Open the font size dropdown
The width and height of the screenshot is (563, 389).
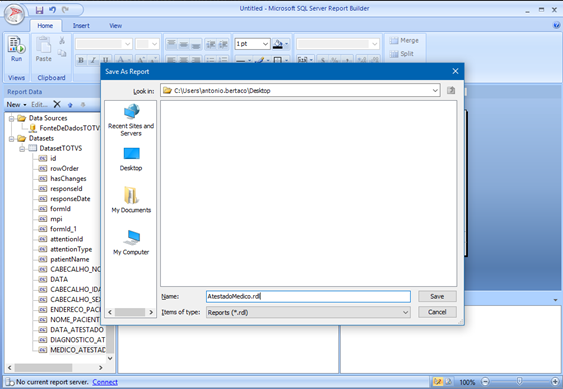(154, 44)
